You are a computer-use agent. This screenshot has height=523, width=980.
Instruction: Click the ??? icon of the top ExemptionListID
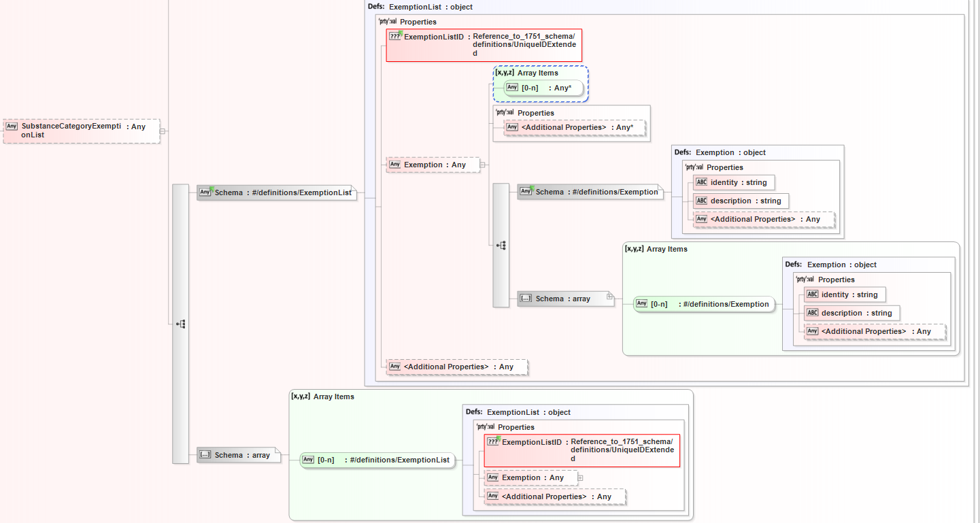[395, 36]
